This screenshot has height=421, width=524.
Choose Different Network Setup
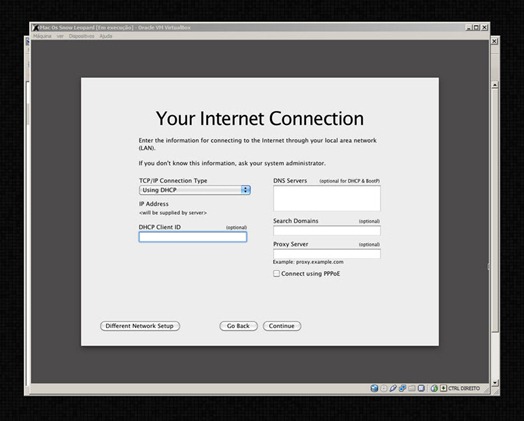pos(140,326)
